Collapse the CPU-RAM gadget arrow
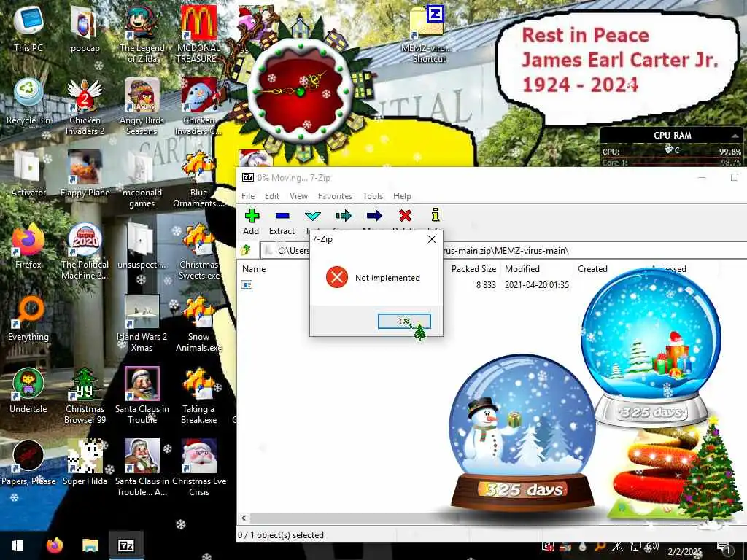 (x=734, y=136)
